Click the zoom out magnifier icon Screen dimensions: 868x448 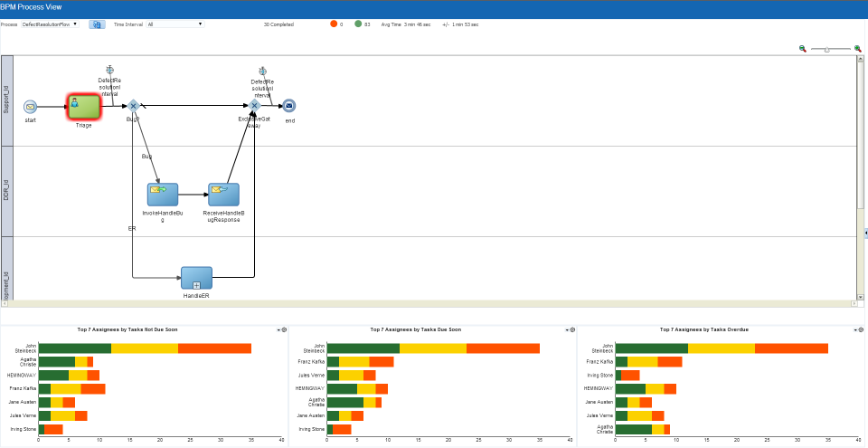[x=803, y=49]
